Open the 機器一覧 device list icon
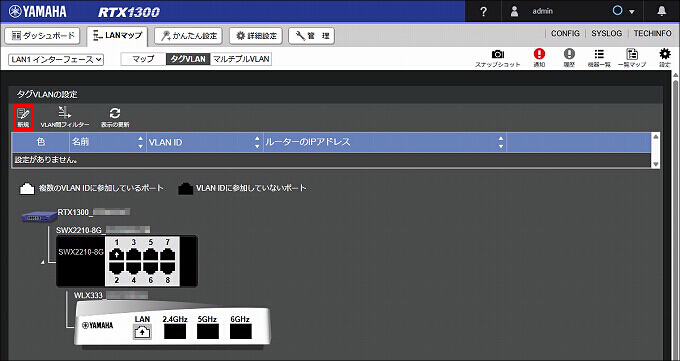Image resolution: width=680 pixels, height=361 pixels. click(x=599, y=58)
